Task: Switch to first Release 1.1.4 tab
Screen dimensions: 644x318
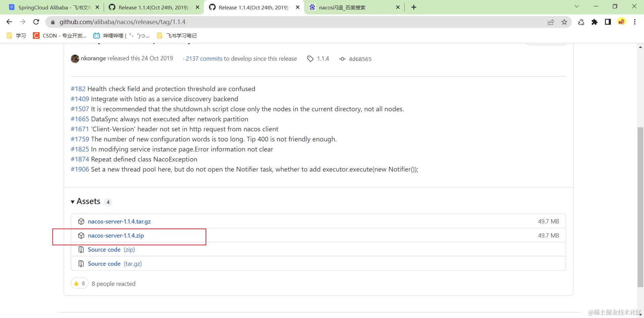Action: [154, 7]
